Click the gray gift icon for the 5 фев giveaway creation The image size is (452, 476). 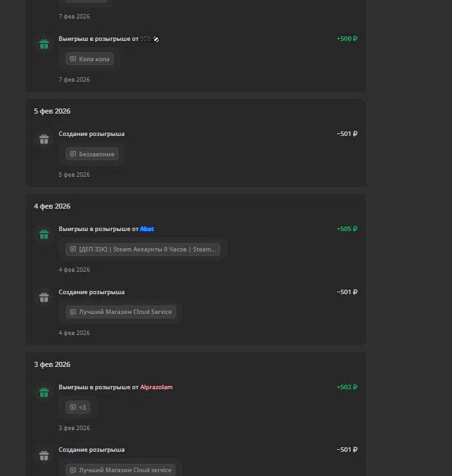[x=44, y=139]
